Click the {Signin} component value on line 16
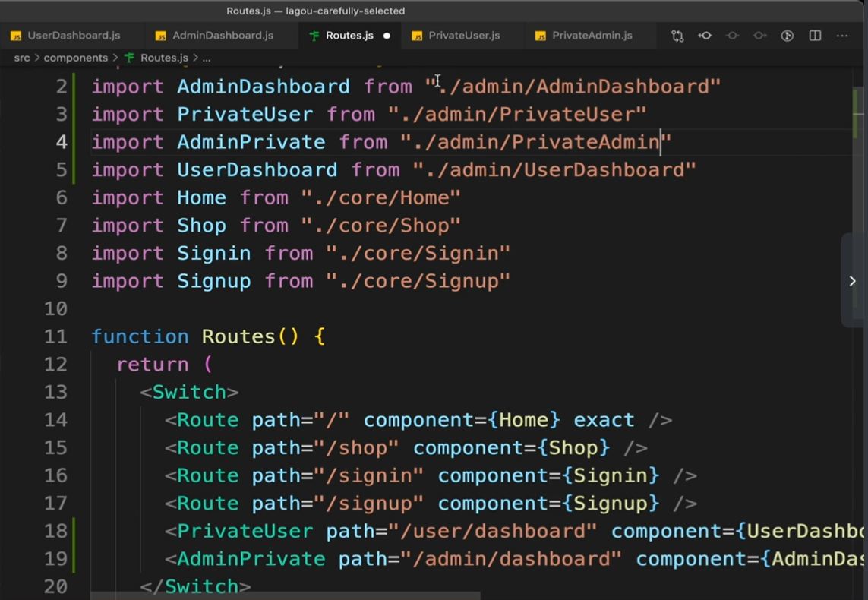This screenshot has width=868, height=600. [x=611, y=475]
